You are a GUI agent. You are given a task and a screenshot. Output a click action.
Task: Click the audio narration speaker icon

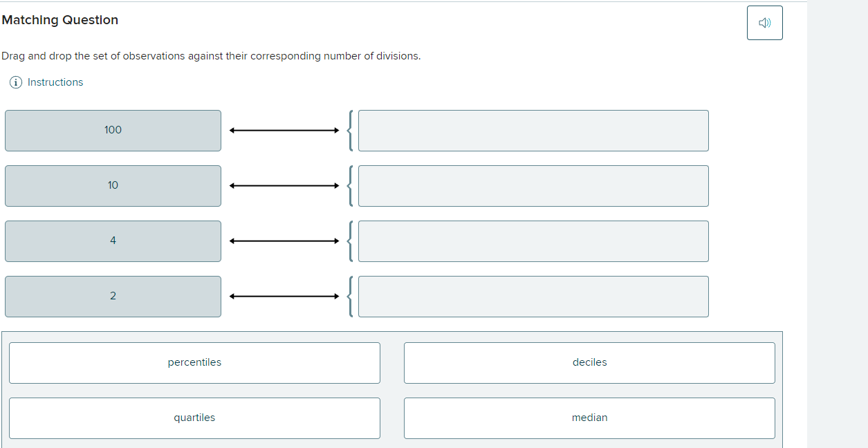pos(764,22)
